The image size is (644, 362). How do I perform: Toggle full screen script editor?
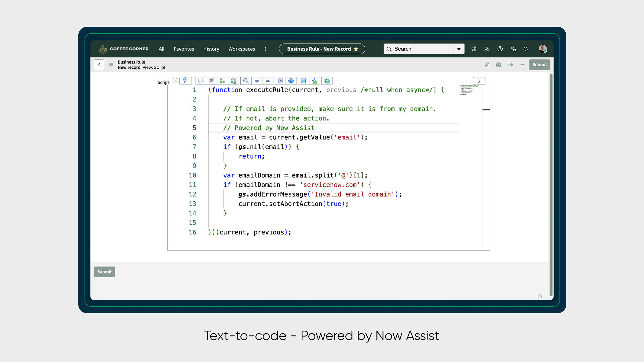pos(280,81)
